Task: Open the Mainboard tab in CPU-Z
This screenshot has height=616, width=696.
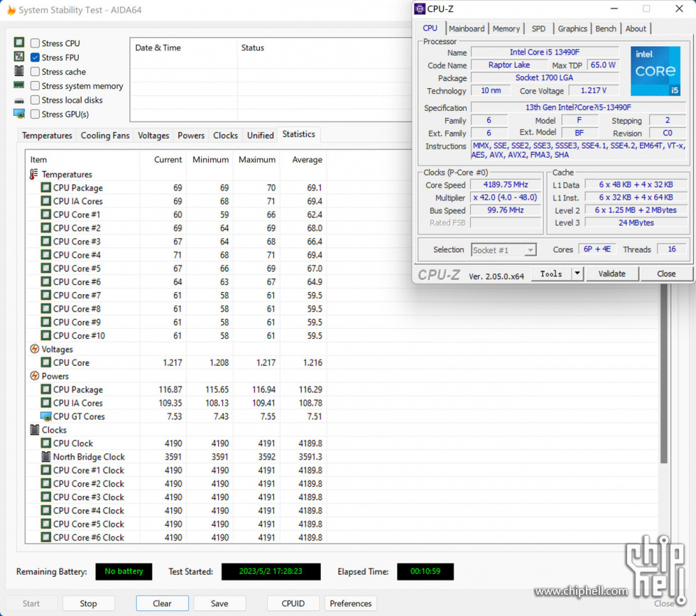Action: [467, 28]
